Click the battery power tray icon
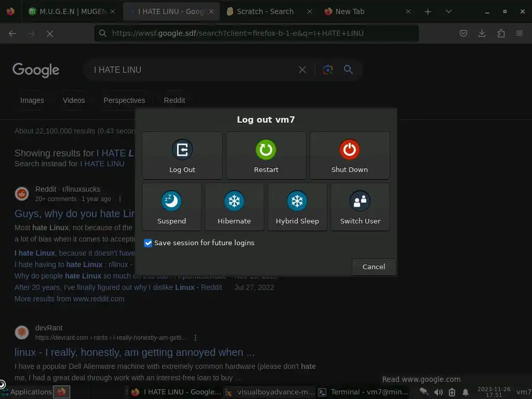Image resolution: width=532 pixels, height=399 pixels. pyautogui.click(x=452, y=392)
